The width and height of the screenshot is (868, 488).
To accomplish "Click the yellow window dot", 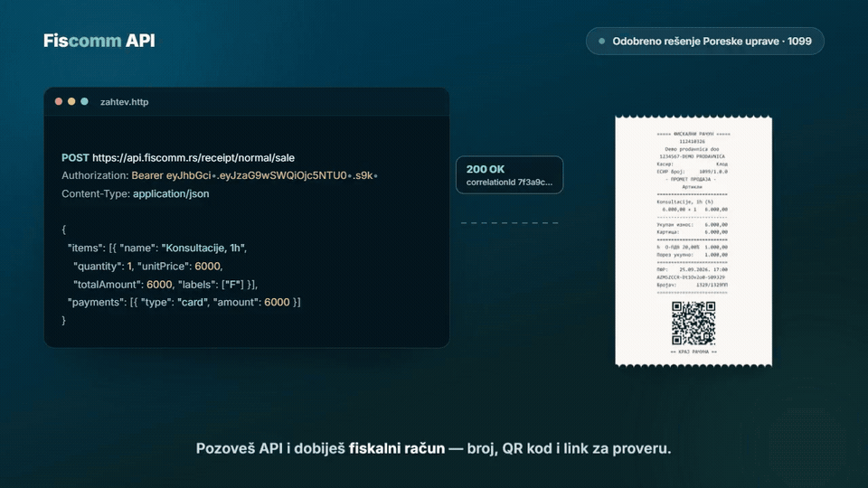I will [x=71, y=101].
